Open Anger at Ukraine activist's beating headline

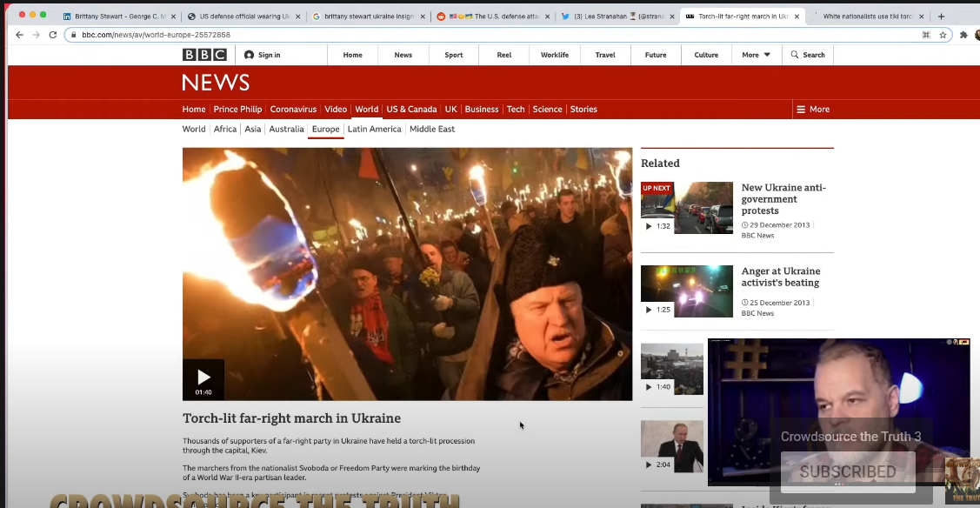781,277
